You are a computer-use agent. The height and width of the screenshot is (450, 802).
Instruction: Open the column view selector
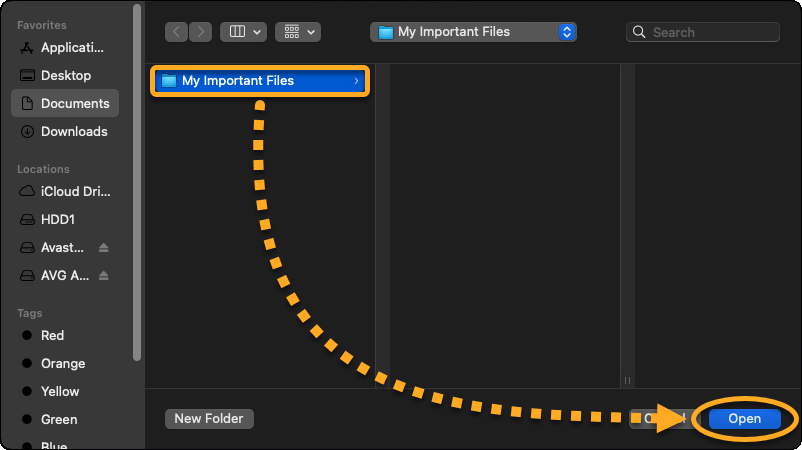coord(244,32)
